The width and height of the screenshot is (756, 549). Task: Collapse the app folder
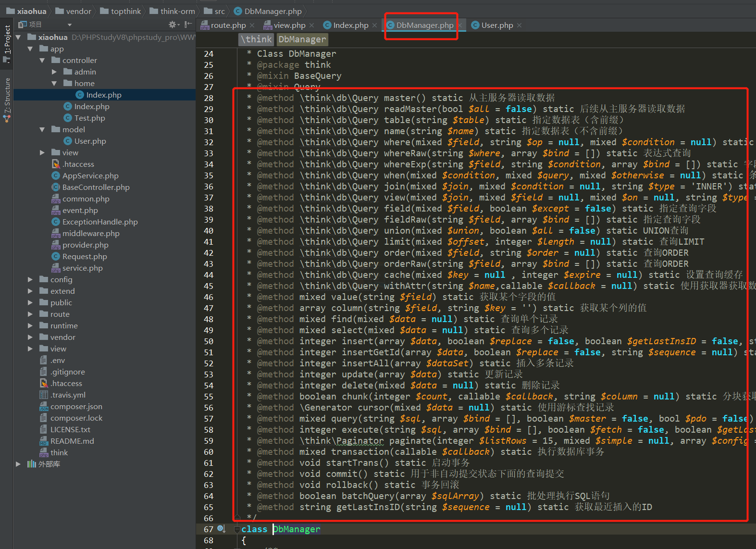30,49
